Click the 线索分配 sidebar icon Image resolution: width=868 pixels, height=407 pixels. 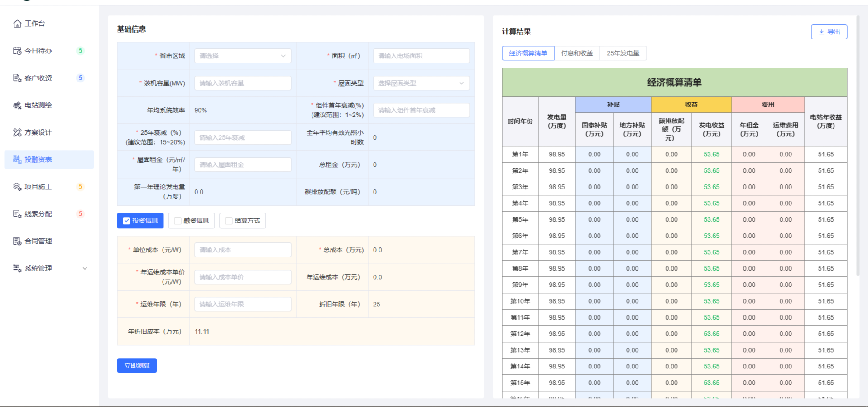tap(17, 214)
